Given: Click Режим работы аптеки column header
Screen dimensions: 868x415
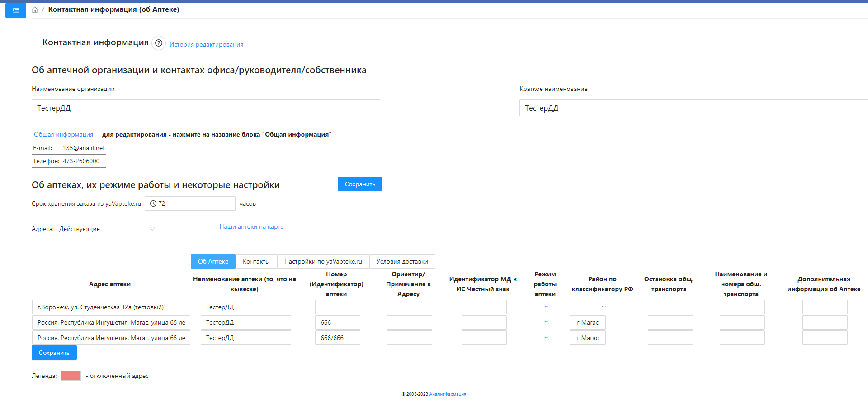Looking at the screenshot, I should (545, 284).
